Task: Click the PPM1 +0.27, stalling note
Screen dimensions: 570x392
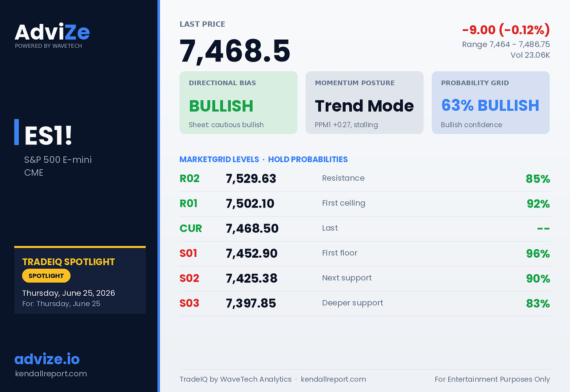Action: [346, 125]
